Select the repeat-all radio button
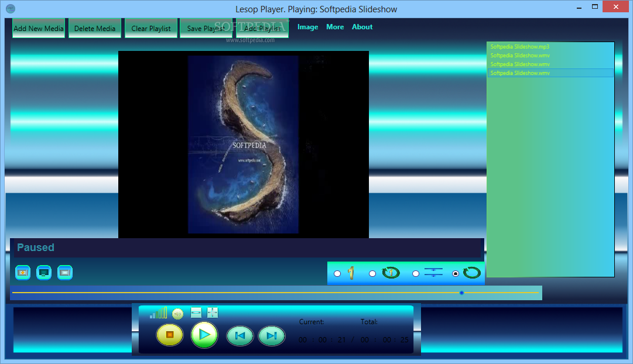This screenshot has height=364, width=633. click(x=456, y=274)
